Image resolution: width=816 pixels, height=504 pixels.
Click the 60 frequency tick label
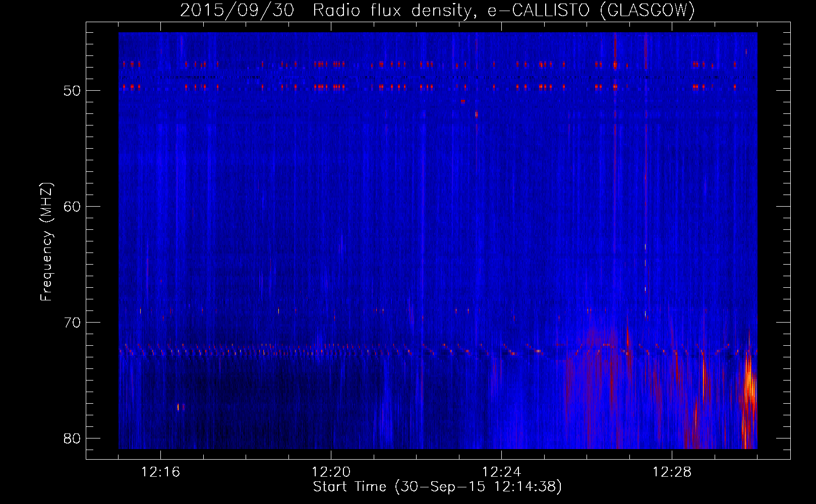72,207
